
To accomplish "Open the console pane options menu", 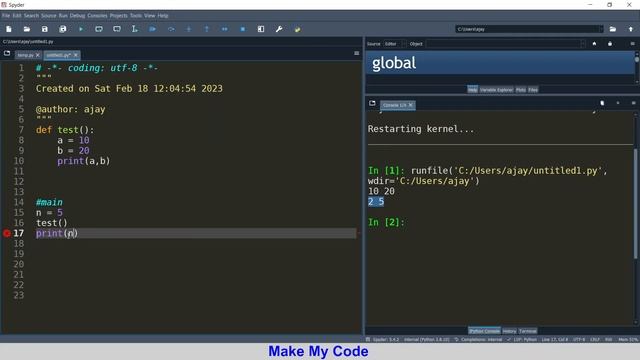I will (633, 103).
